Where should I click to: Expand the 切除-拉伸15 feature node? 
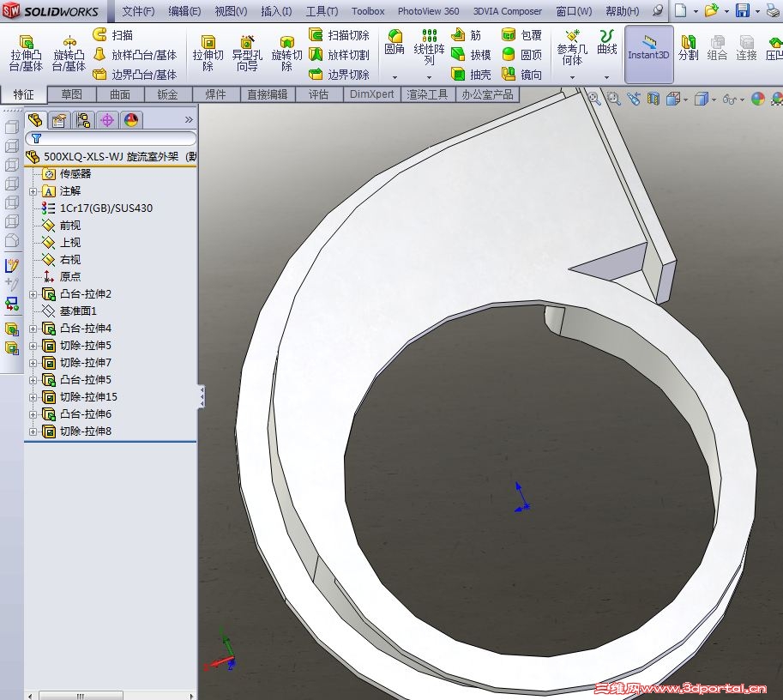pyautogui.click(x=33, y=397)
